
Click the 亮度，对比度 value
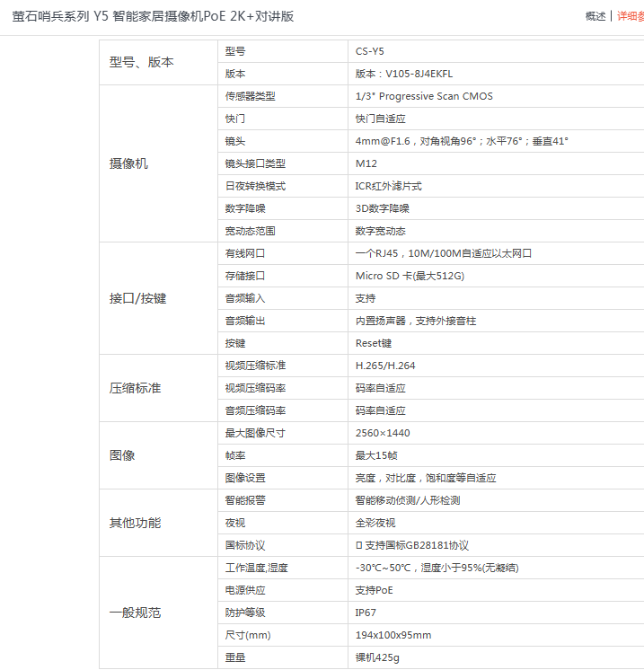[426, 478]
